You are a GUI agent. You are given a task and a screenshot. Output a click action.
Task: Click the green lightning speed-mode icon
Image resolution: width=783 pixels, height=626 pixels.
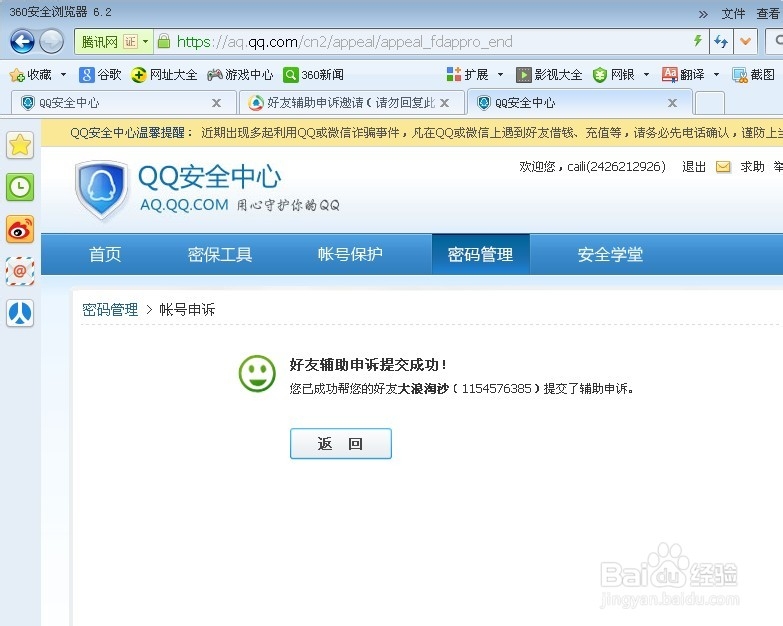[698, 40]
